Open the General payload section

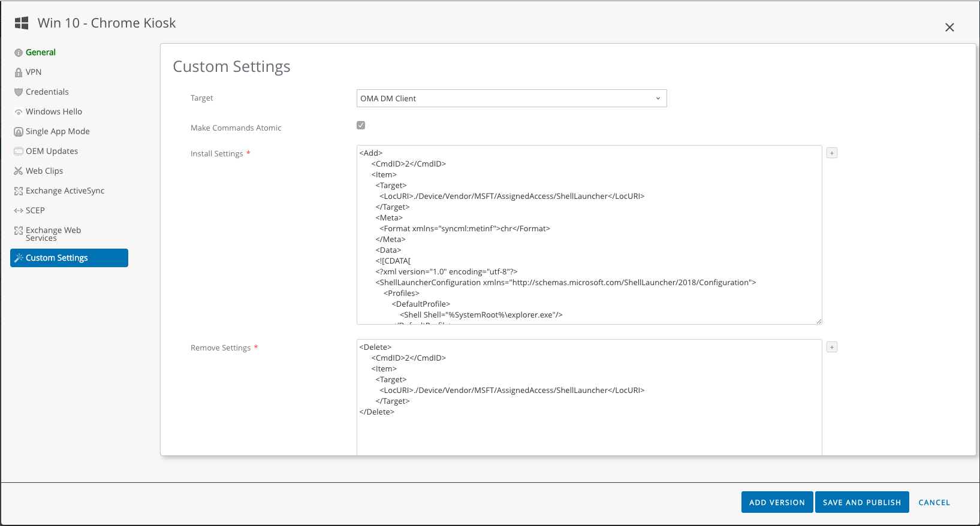click(41, 53)
